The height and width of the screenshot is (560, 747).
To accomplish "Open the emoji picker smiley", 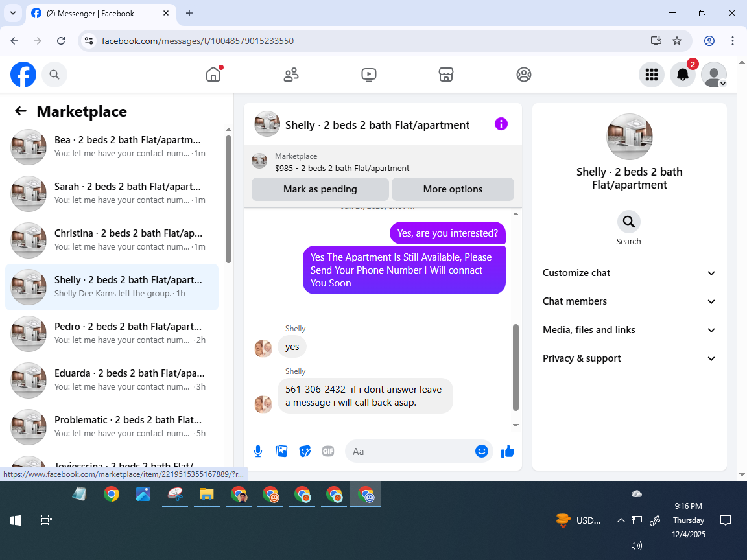I will pos(482,451).
